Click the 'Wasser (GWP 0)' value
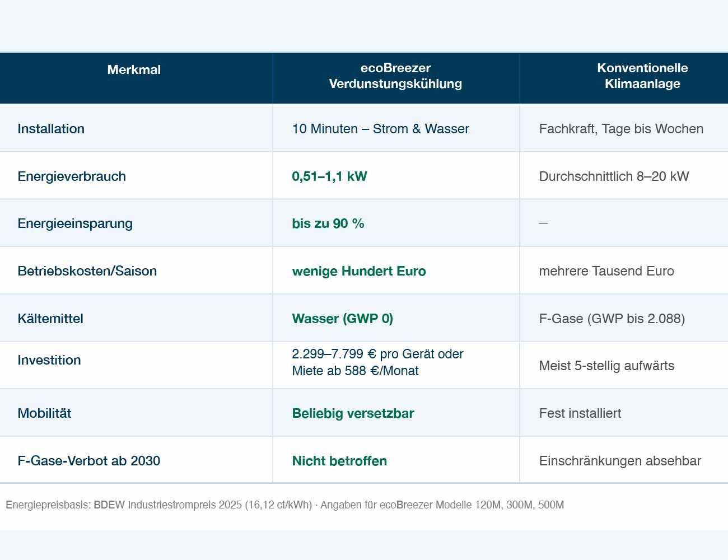Viewport: 728px width, 560px height. pyautogui.click(x=342, y=319)
